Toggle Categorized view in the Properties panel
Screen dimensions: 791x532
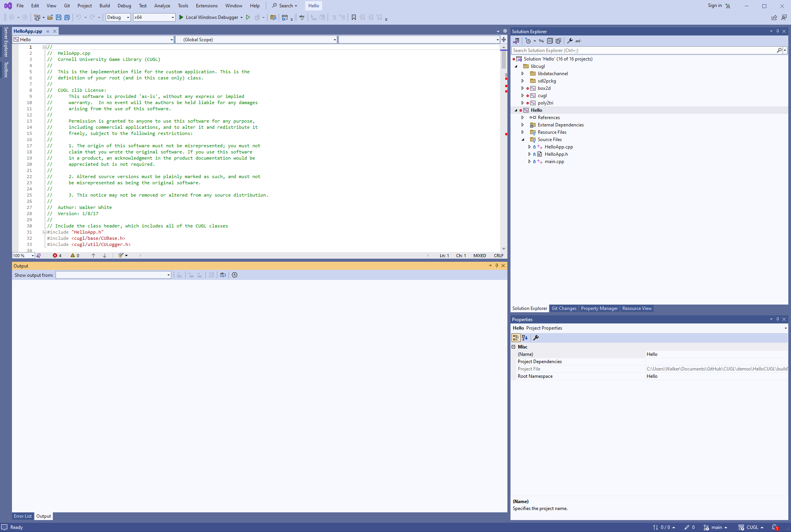(x=516, y=338)
